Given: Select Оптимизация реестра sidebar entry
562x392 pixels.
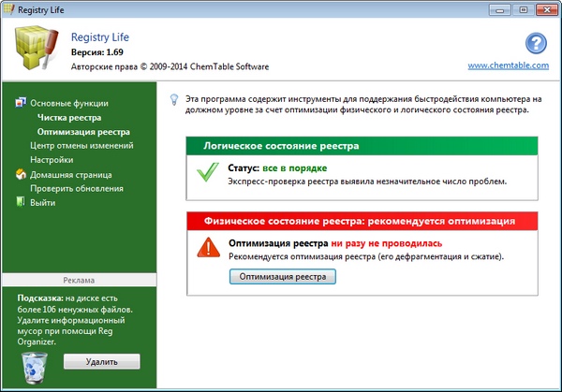Looking at the screenshot, I should point(83,132).
